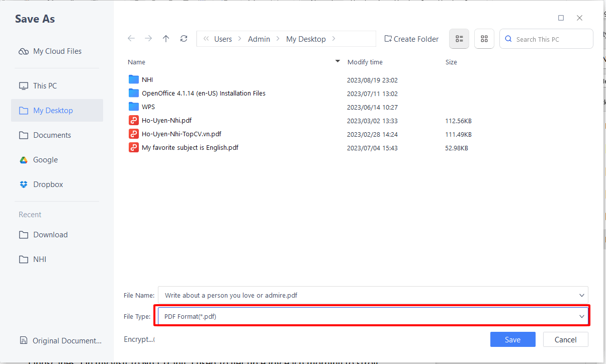Click the Save button
The width and height of the screenshot is (606, 364).
[x=512, y=339]
